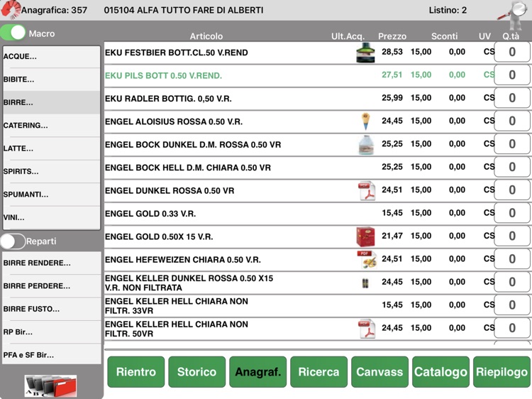Select article EKU RADLER BOTTIG. 0,50 V.R.

168,99
